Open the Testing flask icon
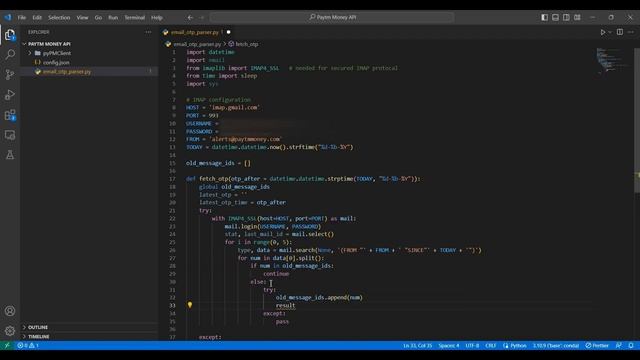This screenshot has width=640, height=360. point(10,155)
